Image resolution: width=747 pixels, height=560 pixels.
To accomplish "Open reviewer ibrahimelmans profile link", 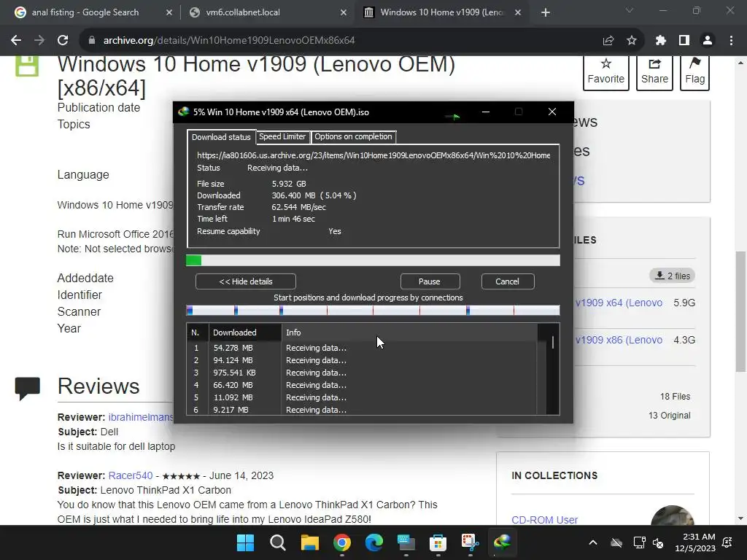I will pyautogui.click(x=141, y=417).
